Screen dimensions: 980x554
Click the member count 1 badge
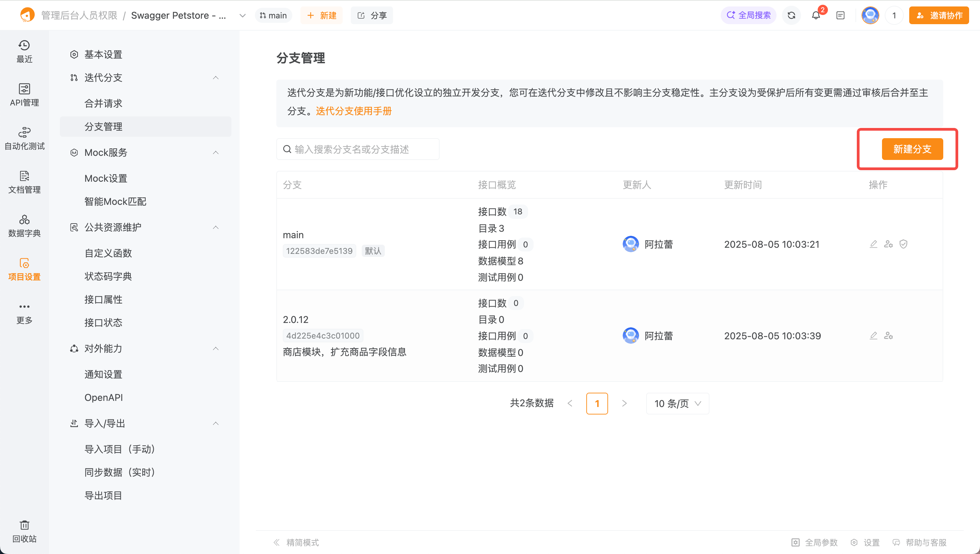[x=894, y=15]
